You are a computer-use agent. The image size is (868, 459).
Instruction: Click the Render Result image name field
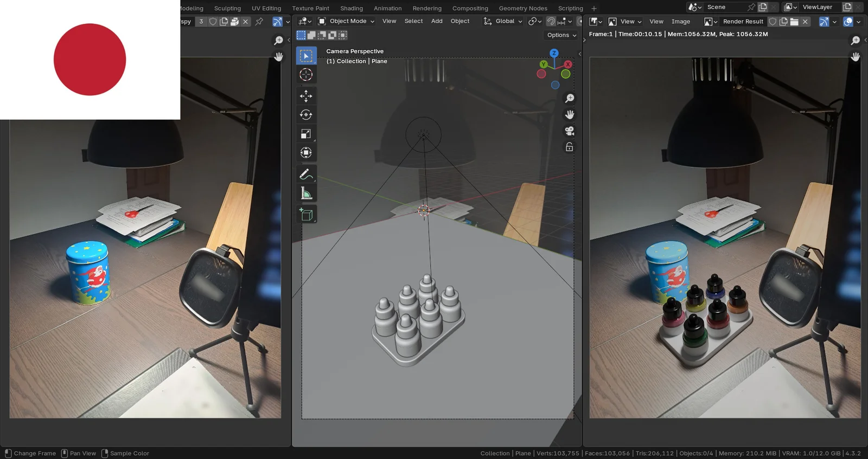(743, 22)
